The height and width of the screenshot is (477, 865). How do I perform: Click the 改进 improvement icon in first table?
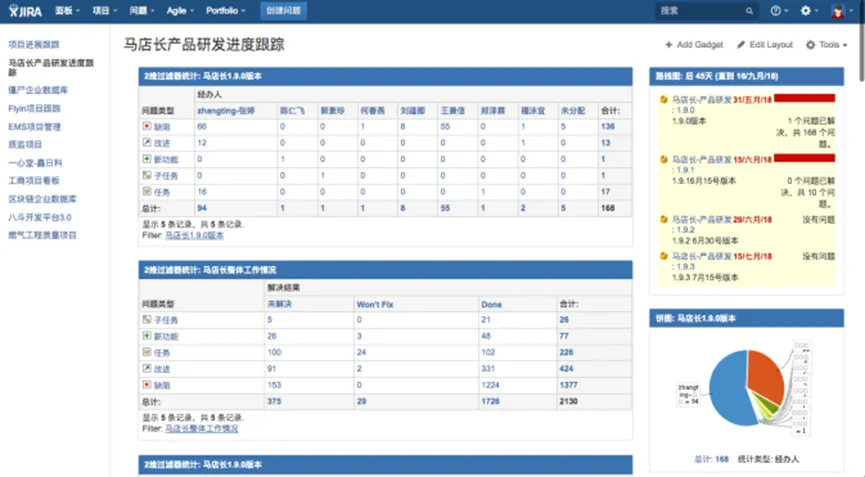[x=147, y=142]
